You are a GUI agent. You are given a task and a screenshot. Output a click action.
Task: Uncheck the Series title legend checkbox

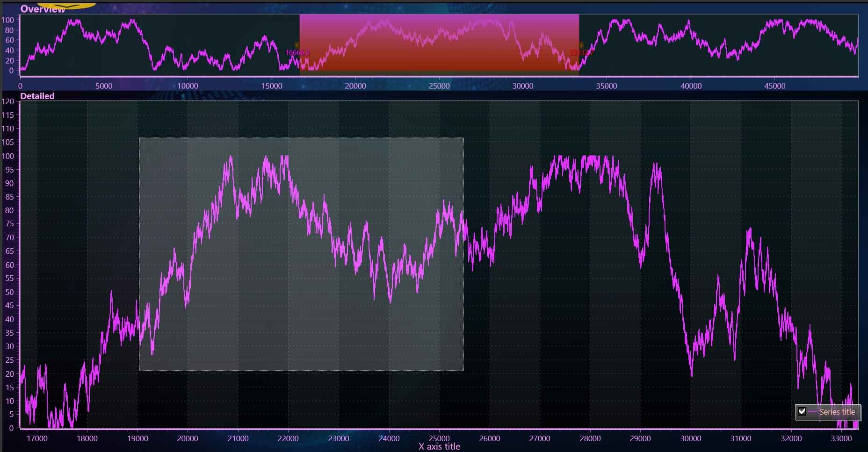coord(802,411)
